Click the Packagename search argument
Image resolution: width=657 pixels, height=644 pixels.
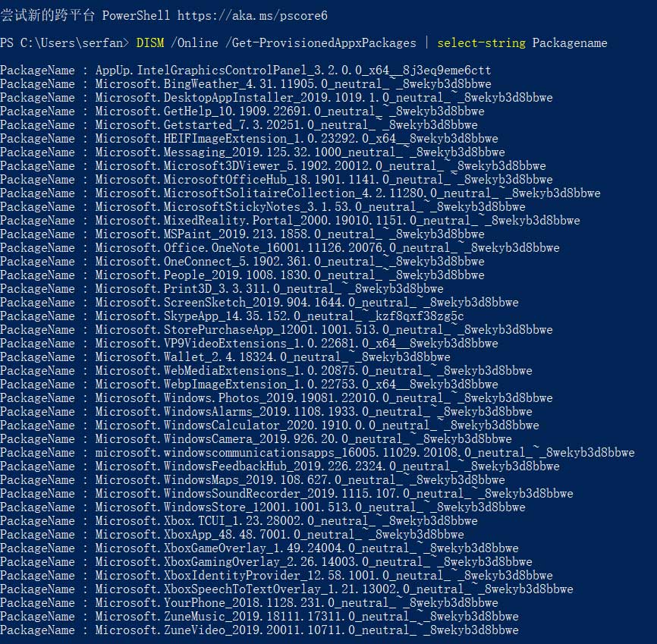click(x=570, y=43)
